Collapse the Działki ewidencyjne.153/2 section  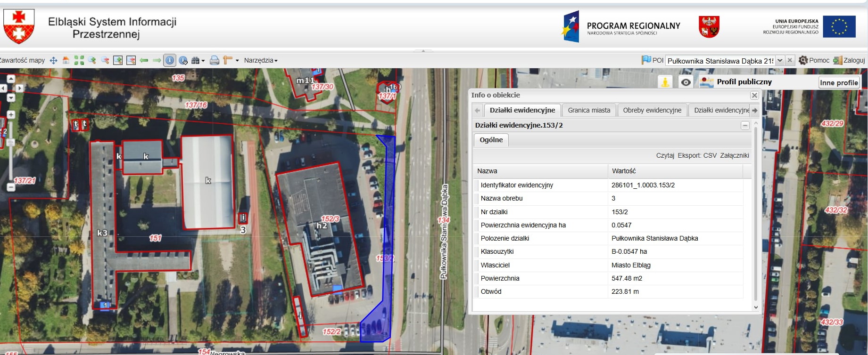pos(745,125)
